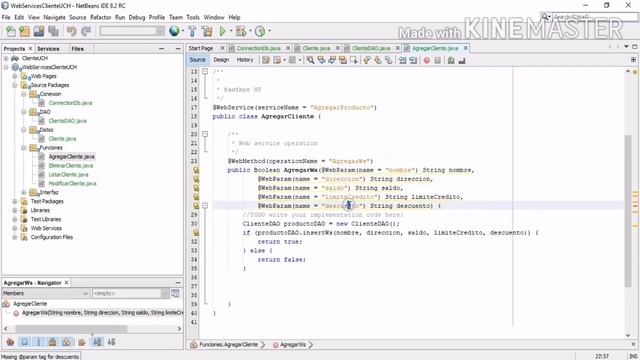The image size is (640, 360).
Task: Click the New Project toolbar icon
Action: pos(24,31)
